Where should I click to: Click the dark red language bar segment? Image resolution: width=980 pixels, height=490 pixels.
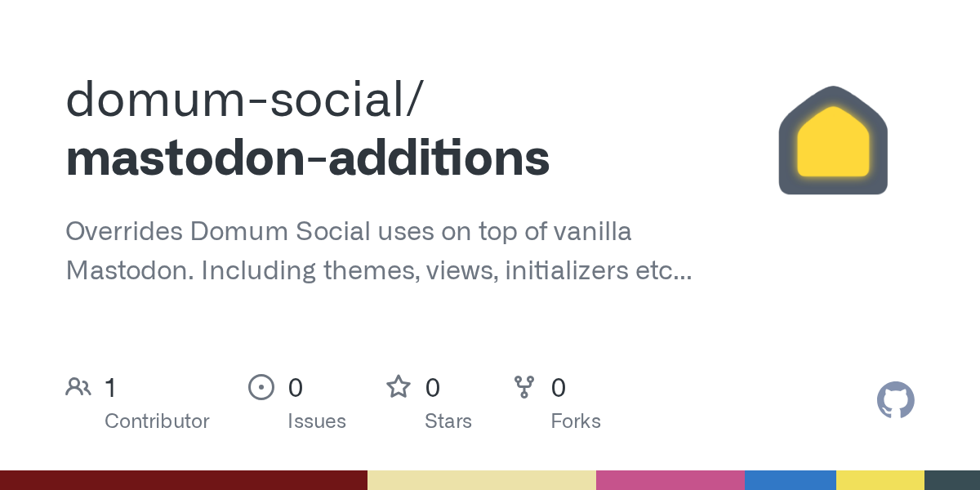183,480
